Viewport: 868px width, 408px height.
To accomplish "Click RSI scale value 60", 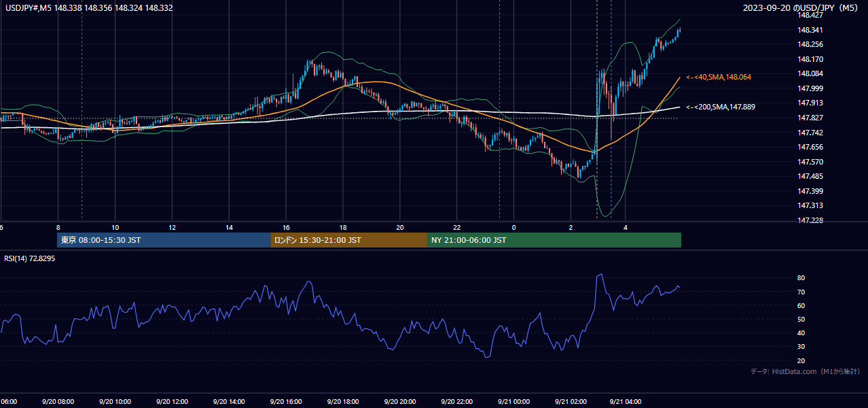I will (x=801, y=305).
